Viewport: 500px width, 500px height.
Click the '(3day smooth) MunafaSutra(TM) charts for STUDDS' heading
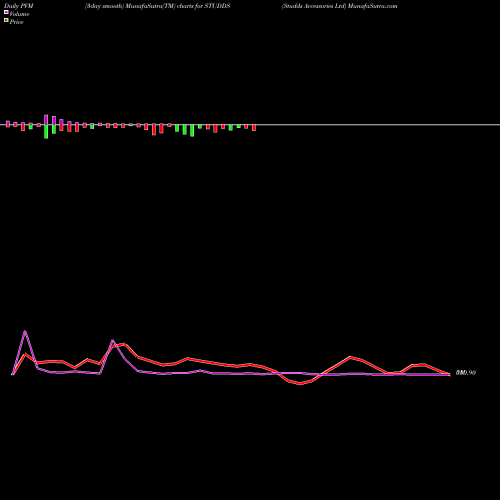(x=157, y=6)
